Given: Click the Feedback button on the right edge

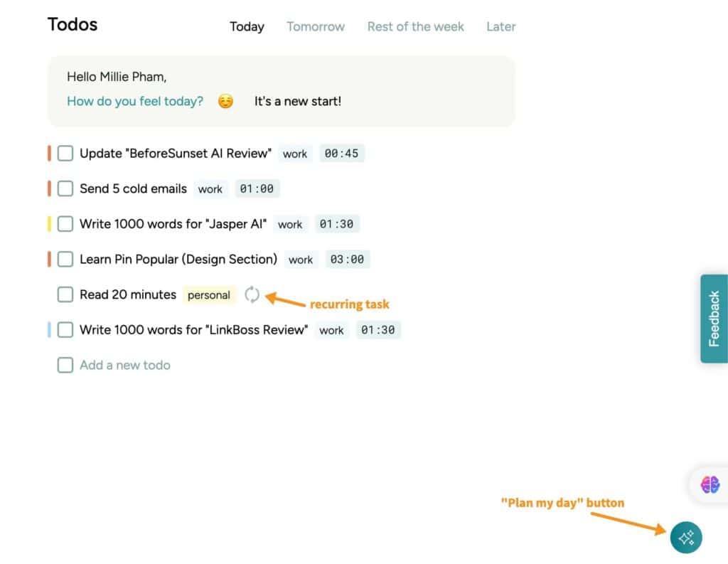Looking at the screenshot, I should (x=714, y=318).
